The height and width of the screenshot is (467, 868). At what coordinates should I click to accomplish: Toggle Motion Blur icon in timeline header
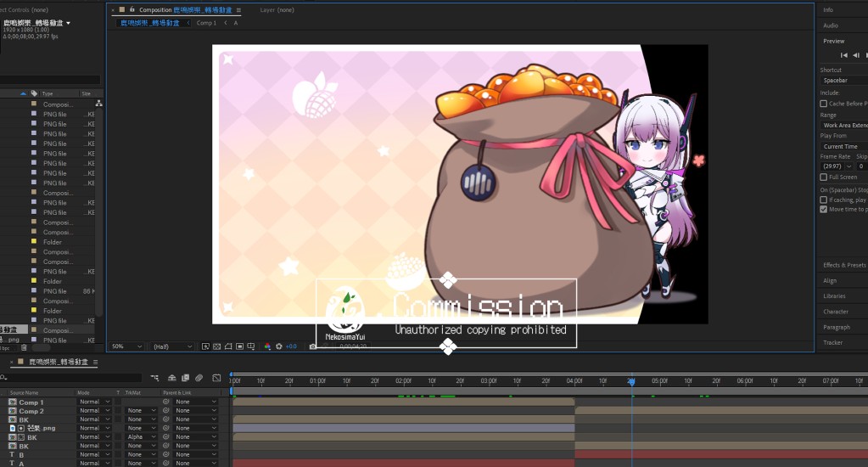point(199,378)
